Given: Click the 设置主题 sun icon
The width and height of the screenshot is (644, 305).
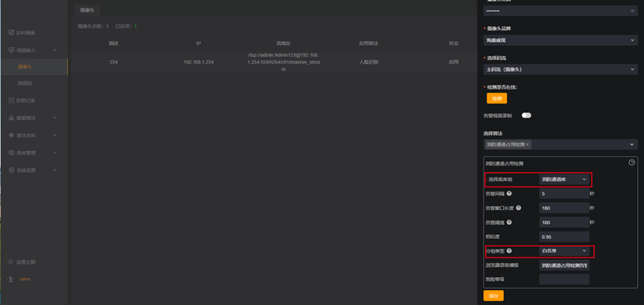Looking at the screenshot, I should click(11, 262).
